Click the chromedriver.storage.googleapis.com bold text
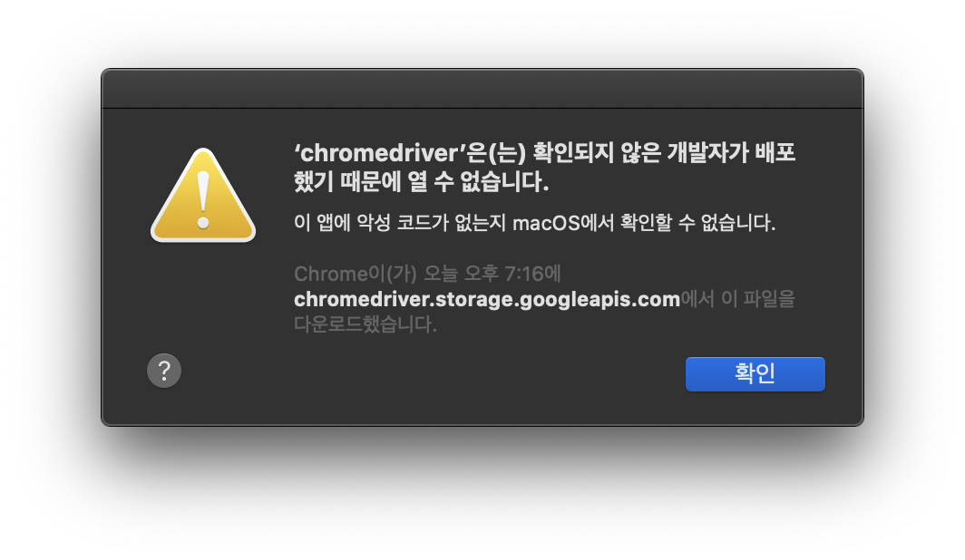The image size is (965, 560). (487, 299)
